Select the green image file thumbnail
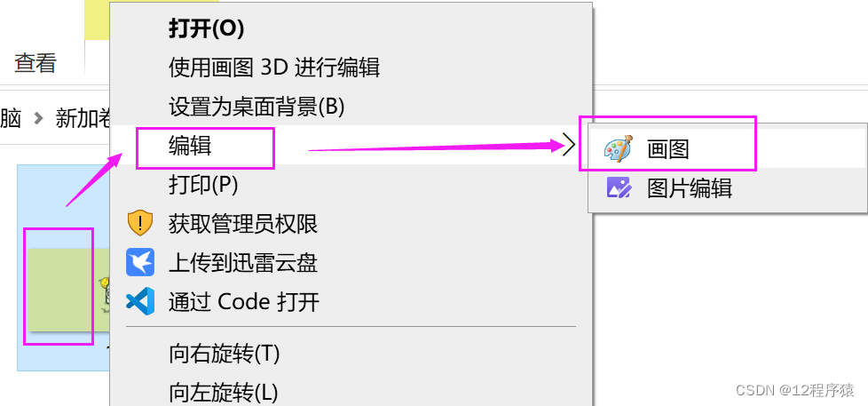The image size is (868, 406). point(64,289)
